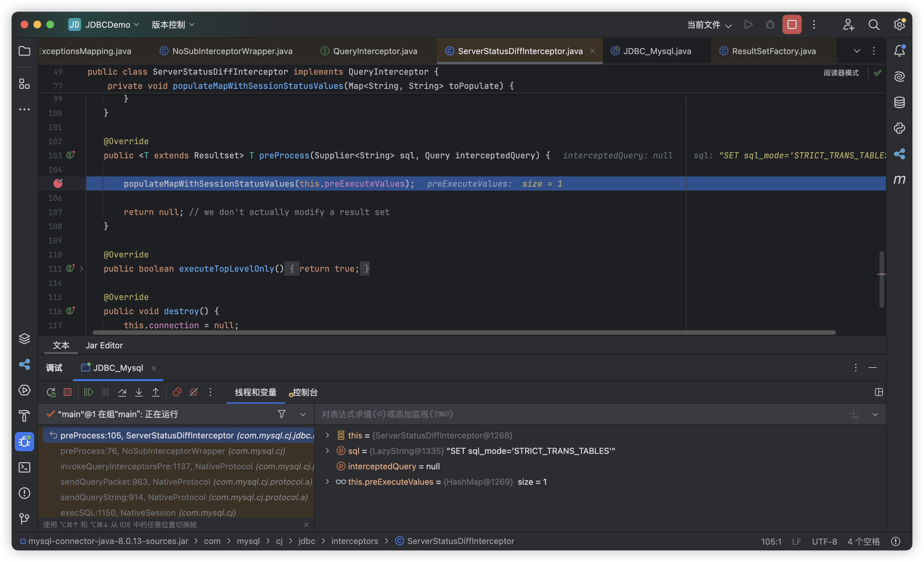Switch to ResultSetFactory.java tab
The height and width of the screenshot is (562, 924).
click(x=768, y=51)
